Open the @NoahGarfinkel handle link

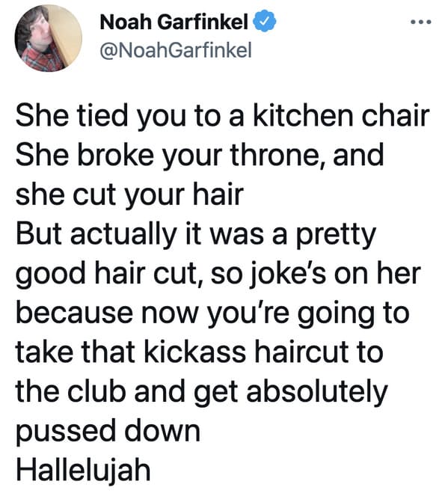point(176,51)
